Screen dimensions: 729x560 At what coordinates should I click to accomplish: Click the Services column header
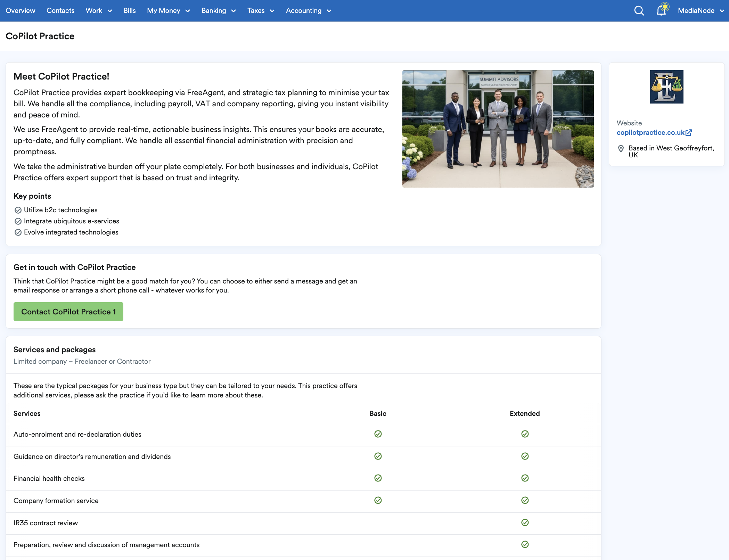[27, 413]
